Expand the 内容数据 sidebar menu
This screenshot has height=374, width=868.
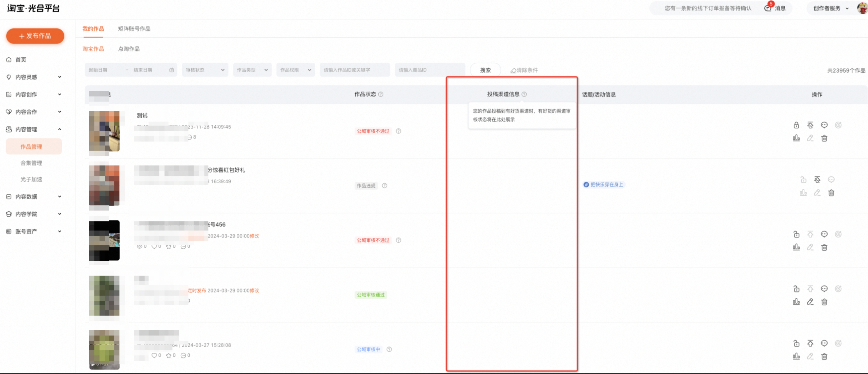coord(34,197)
